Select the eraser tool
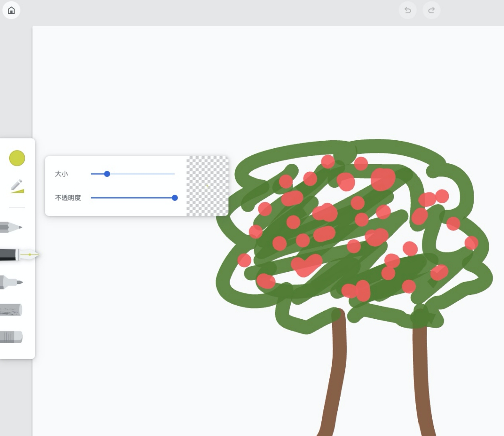504x436 pixels. pos(11,337)
